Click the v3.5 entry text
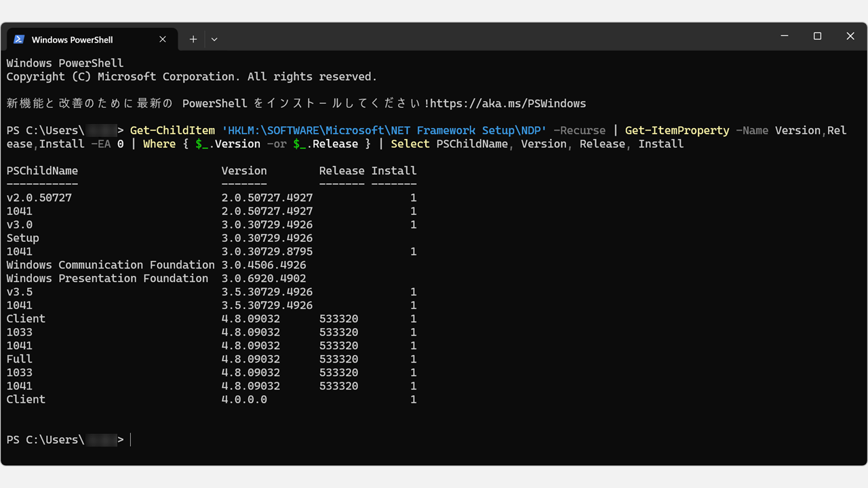 pyautogui.click(x=19, y=291)
